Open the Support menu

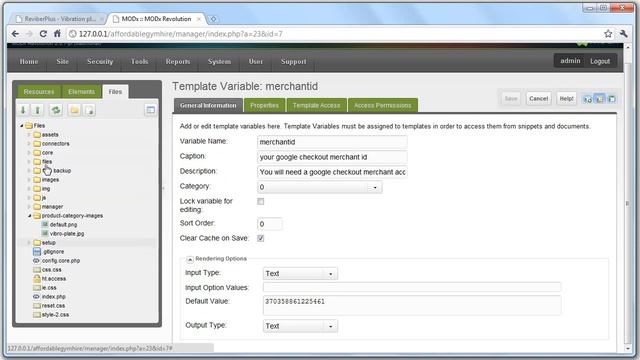[293, 62]
